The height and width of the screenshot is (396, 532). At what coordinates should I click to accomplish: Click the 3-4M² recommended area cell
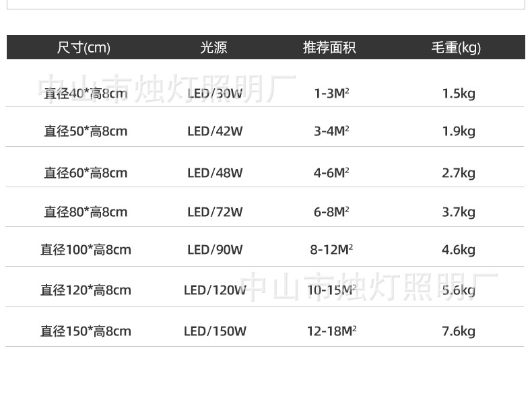tap(331, 131)
